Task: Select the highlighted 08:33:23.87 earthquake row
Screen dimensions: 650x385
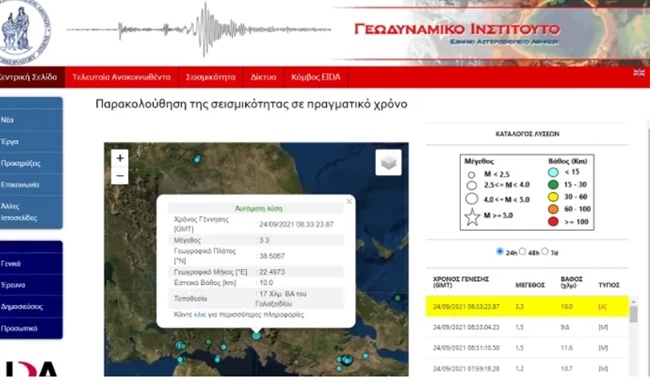Action: coord(527,307)
